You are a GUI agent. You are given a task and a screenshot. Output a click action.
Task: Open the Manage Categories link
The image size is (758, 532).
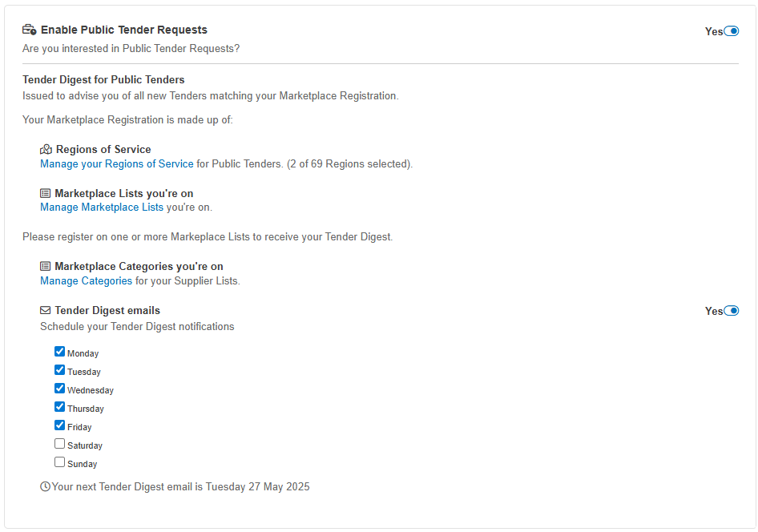86,281
